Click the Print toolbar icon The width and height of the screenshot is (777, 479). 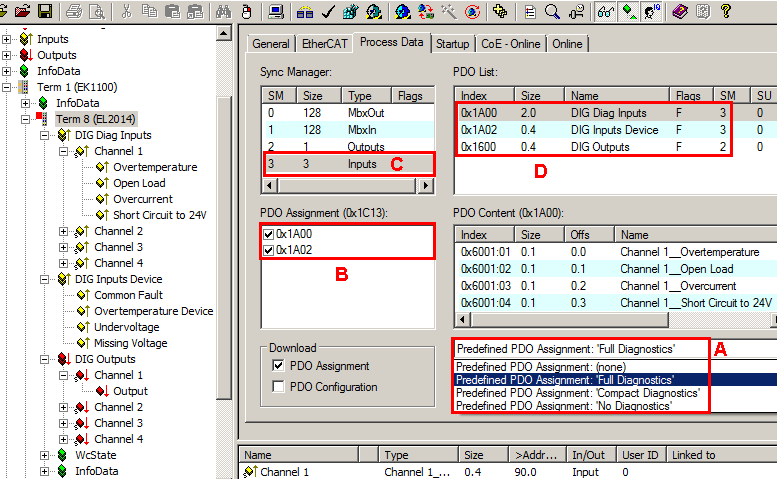click(74, 11)
